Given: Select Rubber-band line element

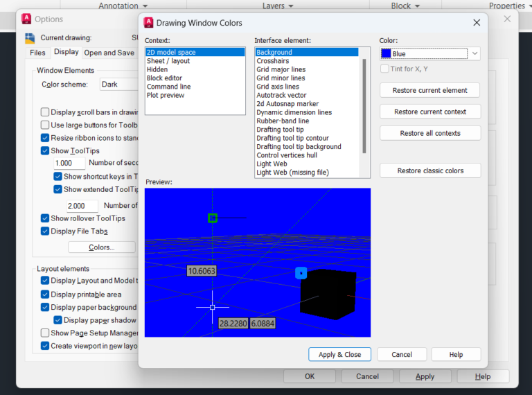Looking at the screenshot, I should [307, 121].
